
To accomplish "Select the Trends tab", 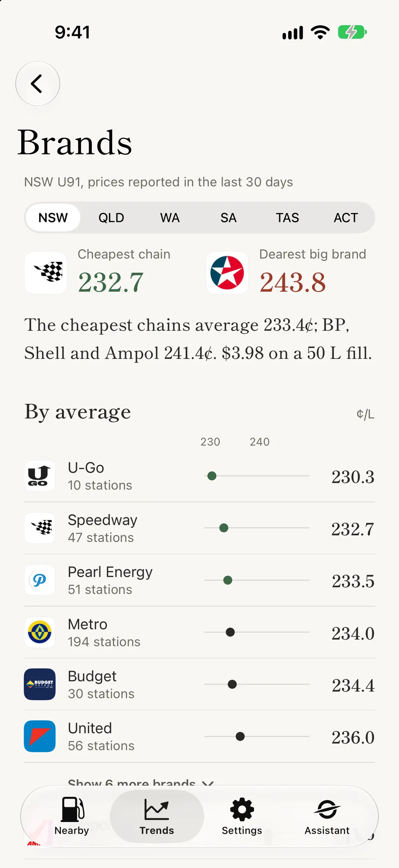I will pos(157,816).
